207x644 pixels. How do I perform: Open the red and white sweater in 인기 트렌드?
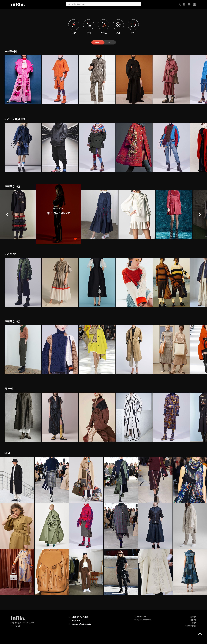[134, 282]
